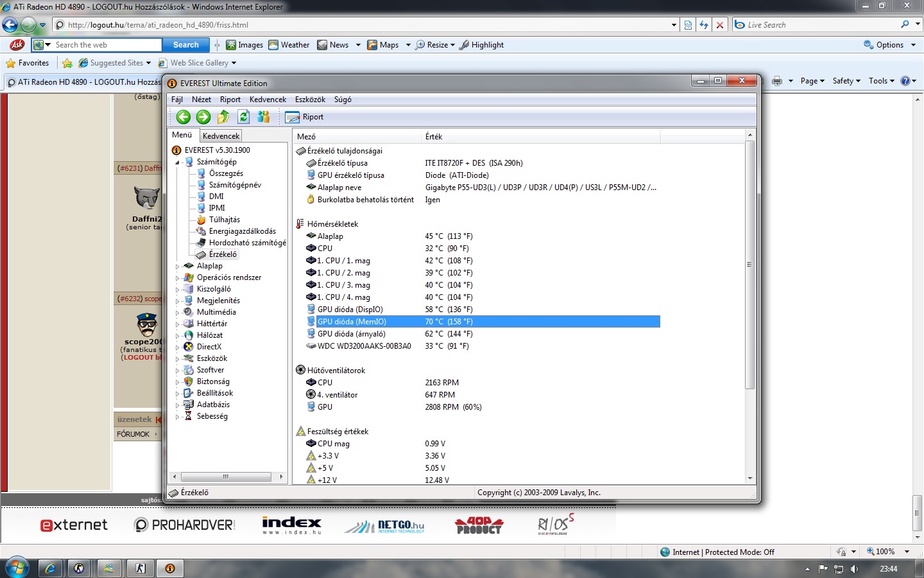
Task: Open the Riport menu in the menu bar
Action: pyautogui.click(x=230, y=100)
